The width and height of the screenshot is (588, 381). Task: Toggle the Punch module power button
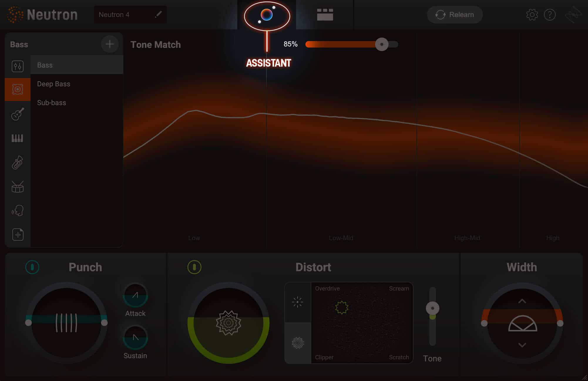coord(32,267)
